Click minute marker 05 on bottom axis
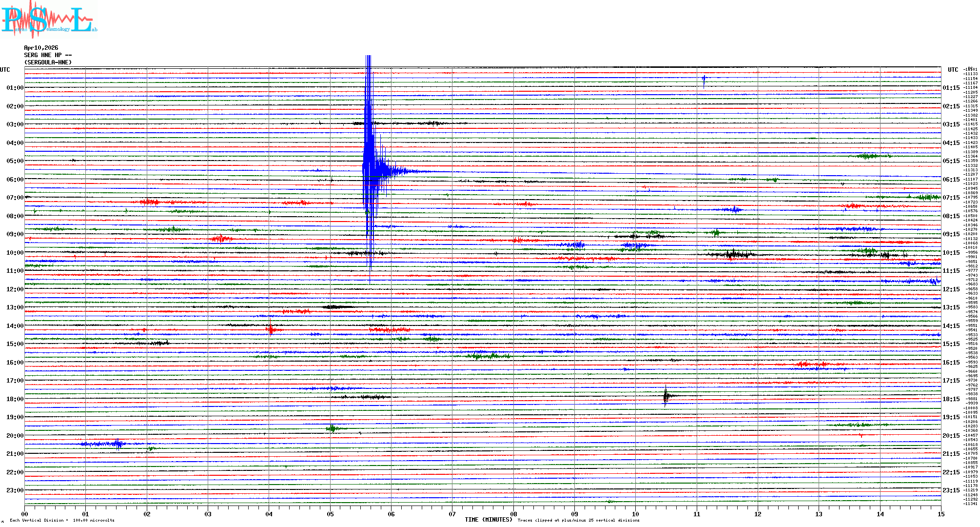 click(330, 514)
